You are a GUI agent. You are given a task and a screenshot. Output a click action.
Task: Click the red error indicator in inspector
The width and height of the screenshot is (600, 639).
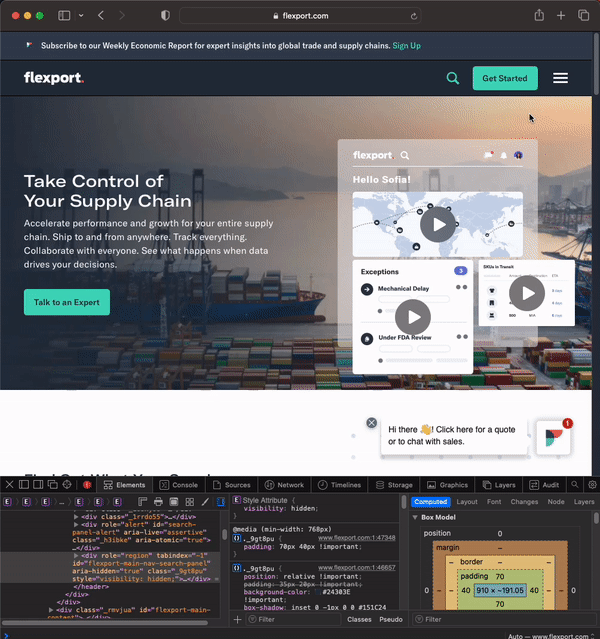[x=87, y=485]
